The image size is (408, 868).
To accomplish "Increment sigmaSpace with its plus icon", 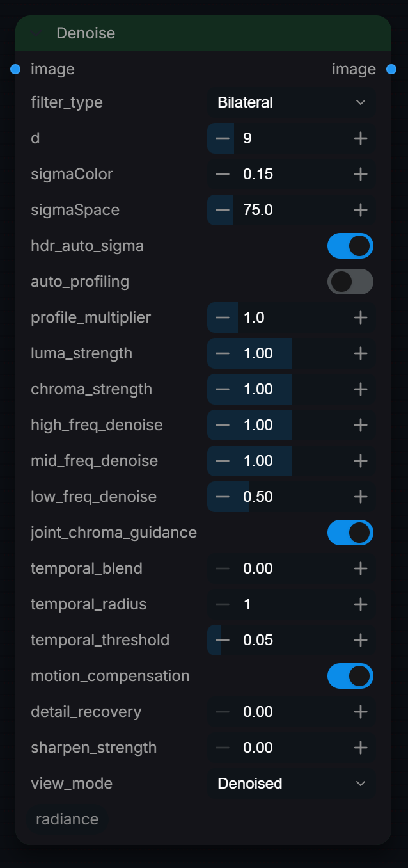I will click(361, 210).
